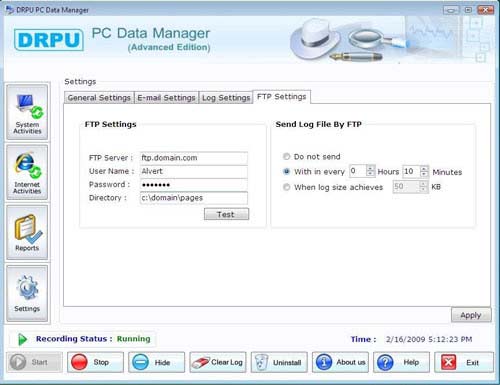Click the red Stop button
Screen dimensions: 500x385
[95, 362]
